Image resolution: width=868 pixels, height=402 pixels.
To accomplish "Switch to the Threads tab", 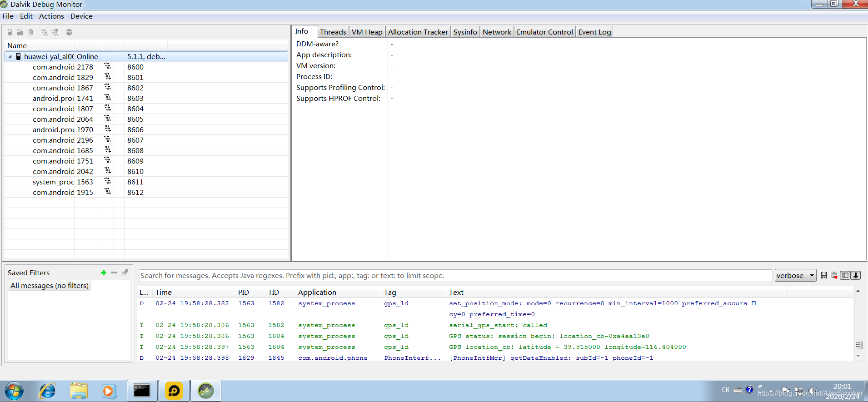I will (333, 32).
